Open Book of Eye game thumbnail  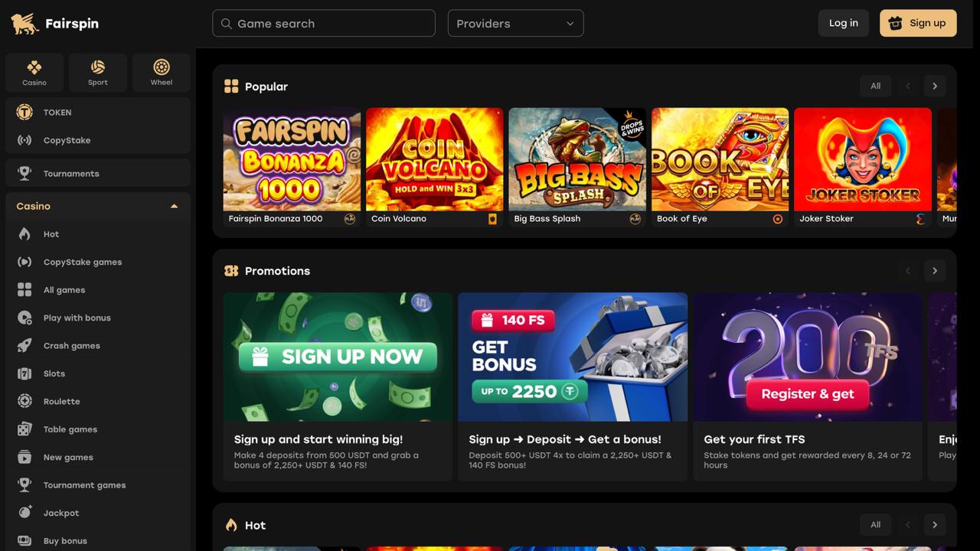coord(720,159)
